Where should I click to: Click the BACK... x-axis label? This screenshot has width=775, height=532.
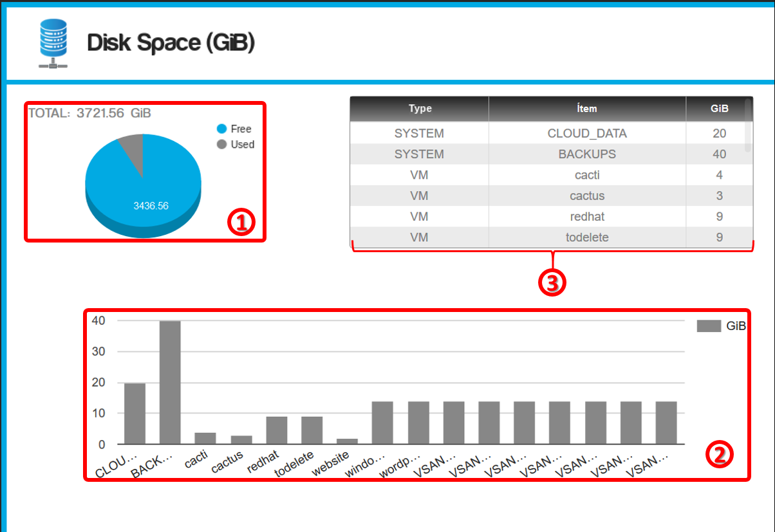pyautogui.click(x=152, y=464)
